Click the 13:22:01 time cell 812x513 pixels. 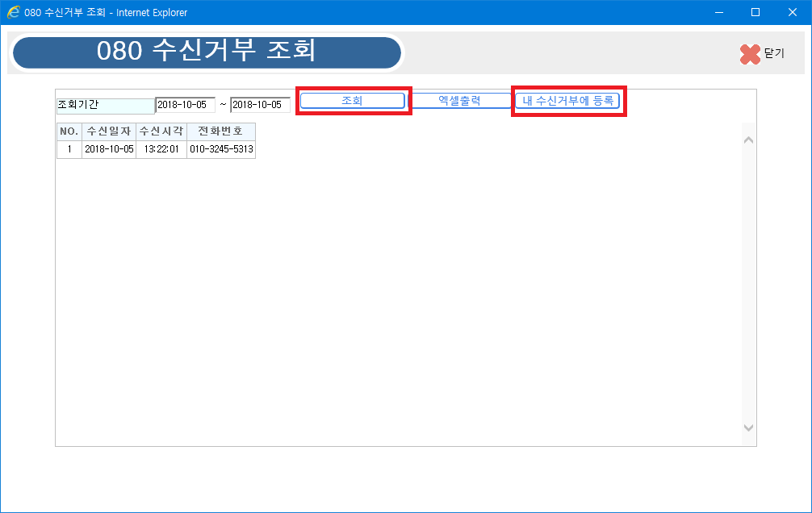[x=161, y=149]
